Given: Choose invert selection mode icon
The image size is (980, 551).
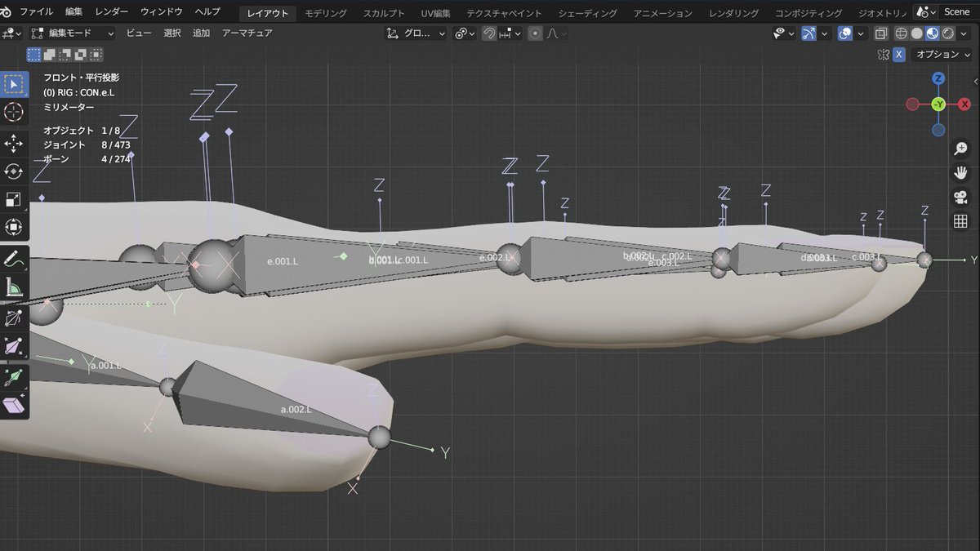Looking at the screenshot, I should tap(81, 55).
